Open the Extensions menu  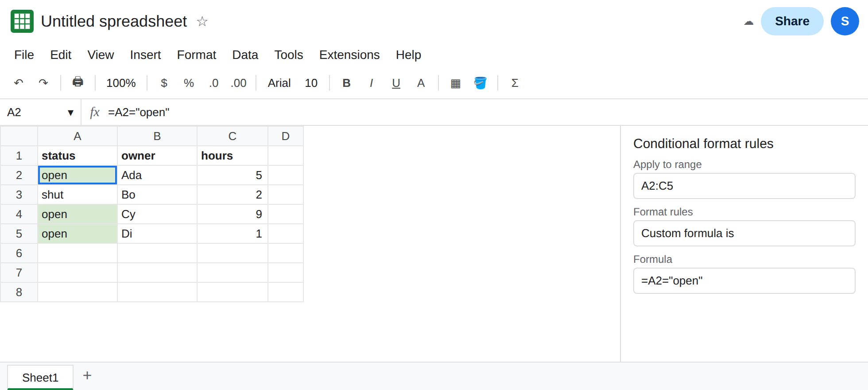[x=349, y=55]
